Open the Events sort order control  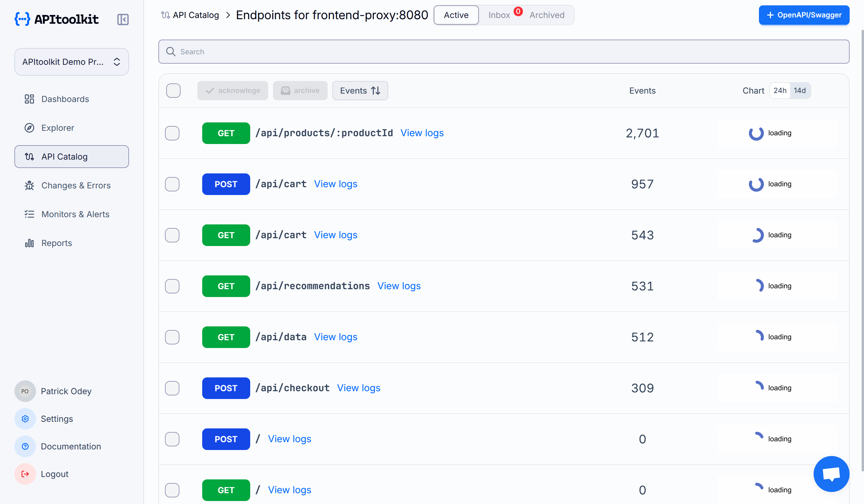pos(360,91)
